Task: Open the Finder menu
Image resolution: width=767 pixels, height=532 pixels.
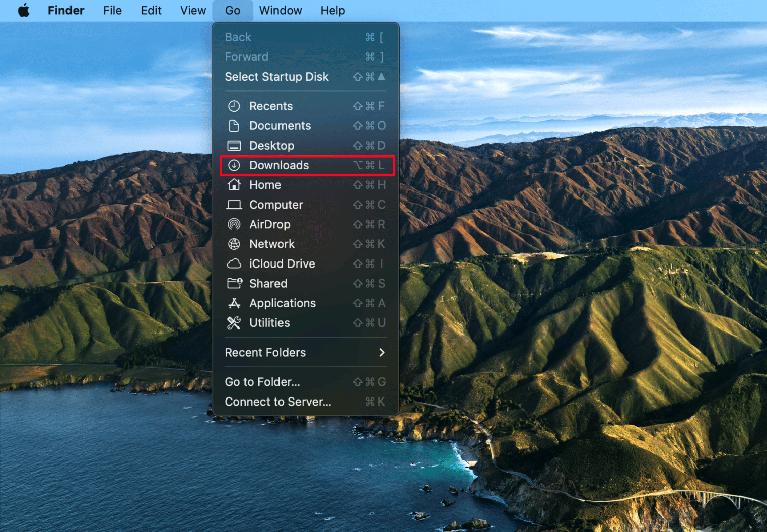Action: coord(66,10)
